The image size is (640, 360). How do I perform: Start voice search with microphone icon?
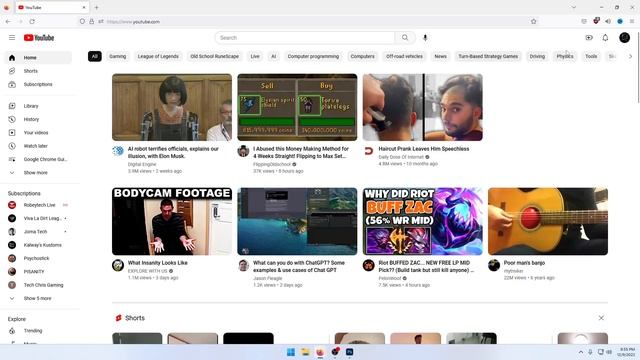coord(425,38)
